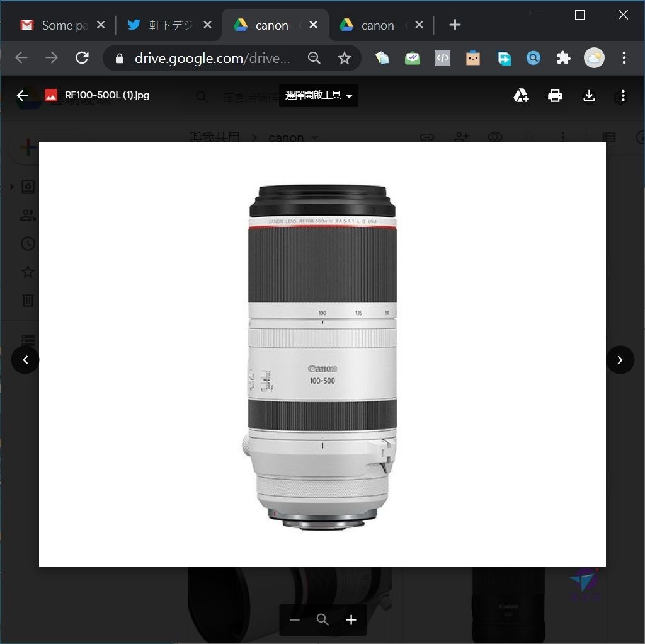Open the 選擇開啟工具 dropdown
This screenshot has height=644, width=645.
click(318, 96)
